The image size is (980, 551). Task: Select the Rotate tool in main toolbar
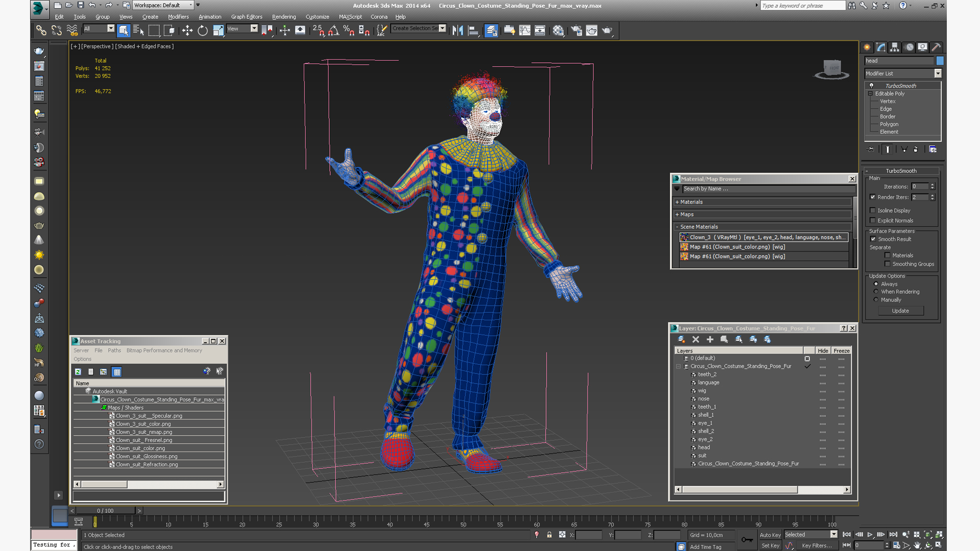click(x=203, y=31)
